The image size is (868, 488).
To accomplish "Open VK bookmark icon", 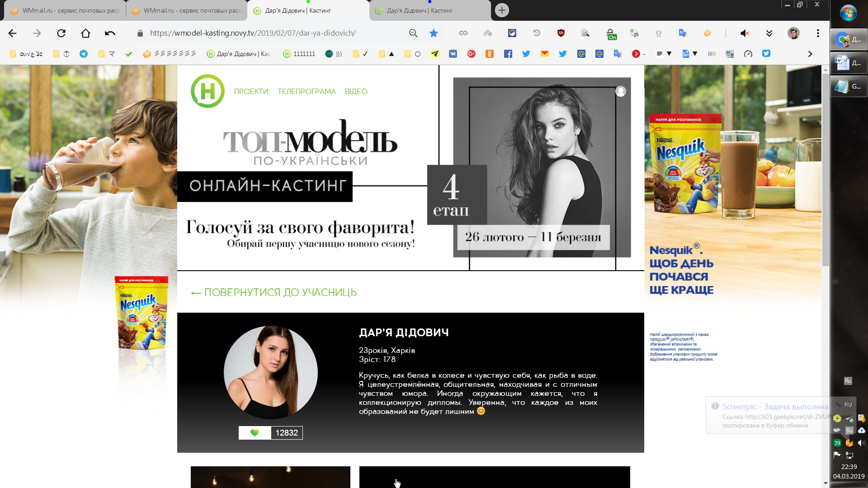I will click(x=453, y=54).
